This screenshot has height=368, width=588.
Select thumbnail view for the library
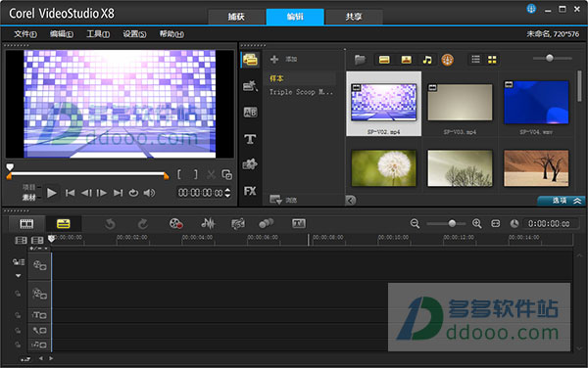[x=492, y=59]
